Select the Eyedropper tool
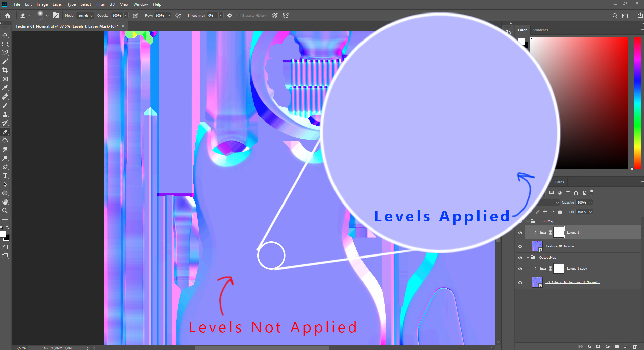644x350 pixels. point(5,88)
